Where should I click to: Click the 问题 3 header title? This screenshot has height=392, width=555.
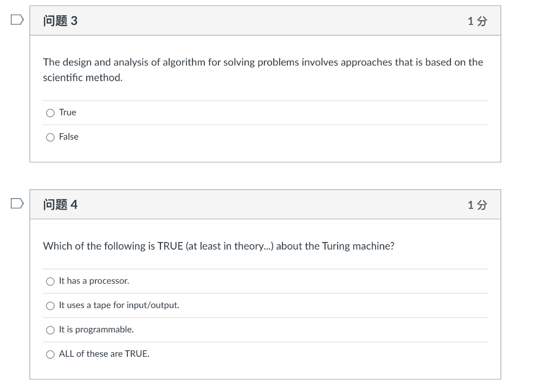[60, 21]
